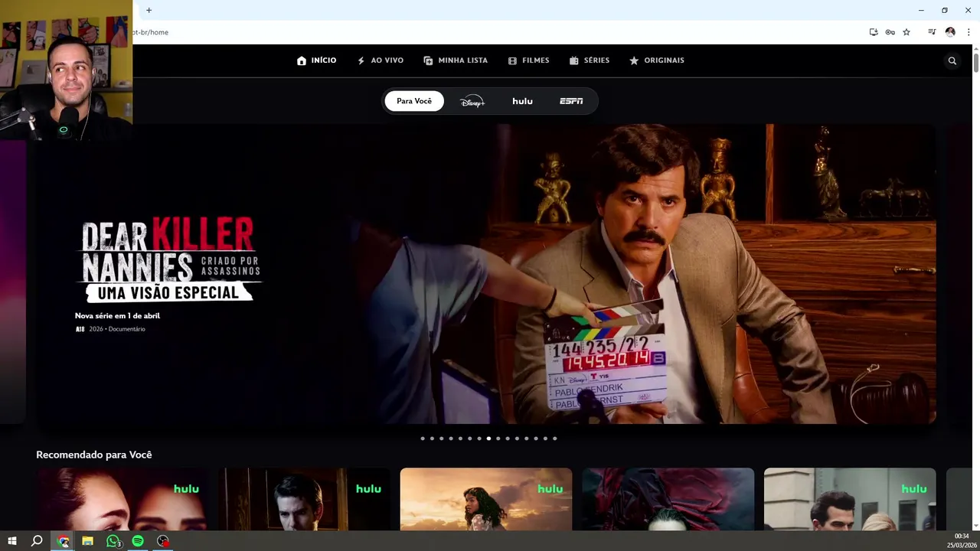This screenshot has width=980, height=551.
Task: Open Spotify from the taskbar
Action: click(x=138, y=541)
